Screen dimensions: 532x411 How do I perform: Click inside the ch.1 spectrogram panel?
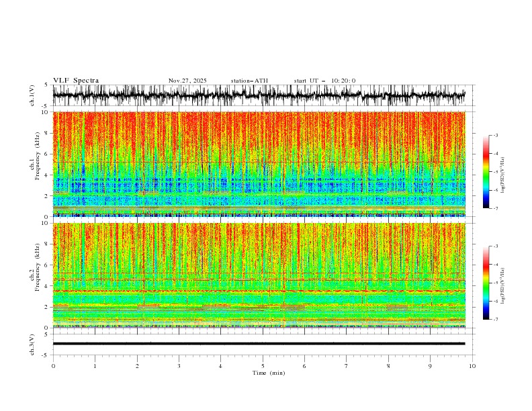point(259,164)
